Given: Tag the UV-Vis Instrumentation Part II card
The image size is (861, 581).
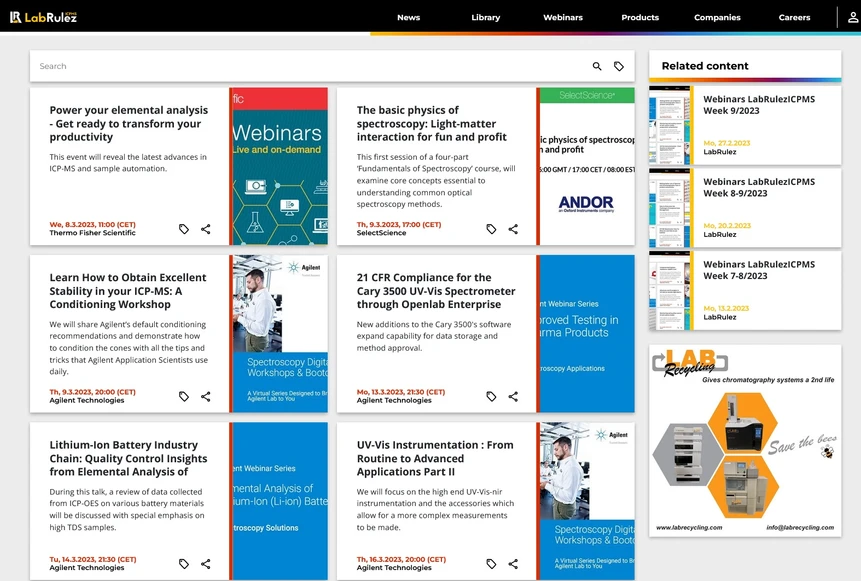Looking at the screenshot, I should coord(491,564).
